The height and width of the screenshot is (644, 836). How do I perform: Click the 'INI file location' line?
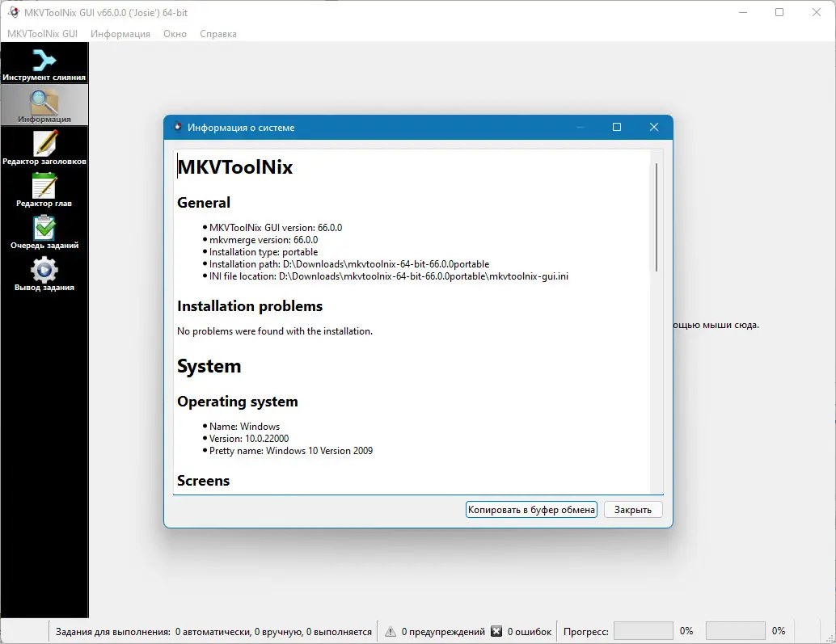[x=389, y=276]
